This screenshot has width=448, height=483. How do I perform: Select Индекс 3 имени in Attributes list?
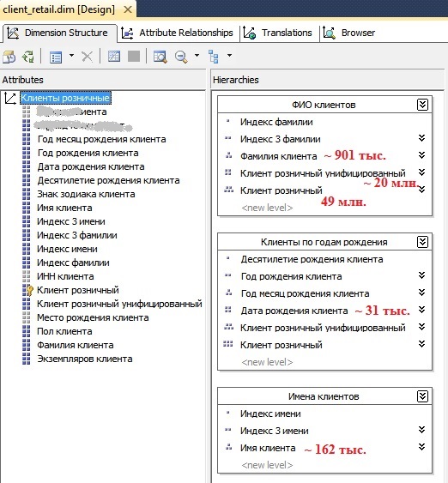point(71,222)
